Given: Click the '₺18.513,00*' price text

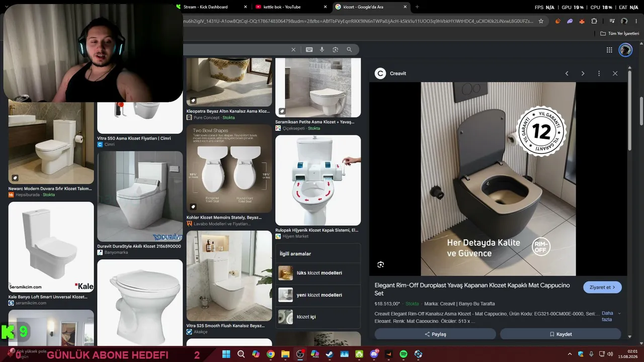Looking at the screenshot, I should pos(387,304).
